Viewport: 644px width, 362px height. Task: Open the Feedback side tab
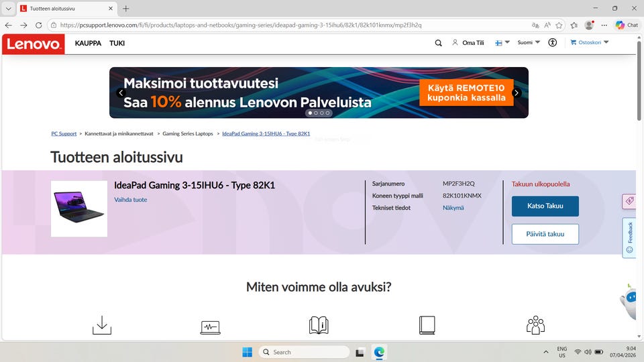pos(629,237)
